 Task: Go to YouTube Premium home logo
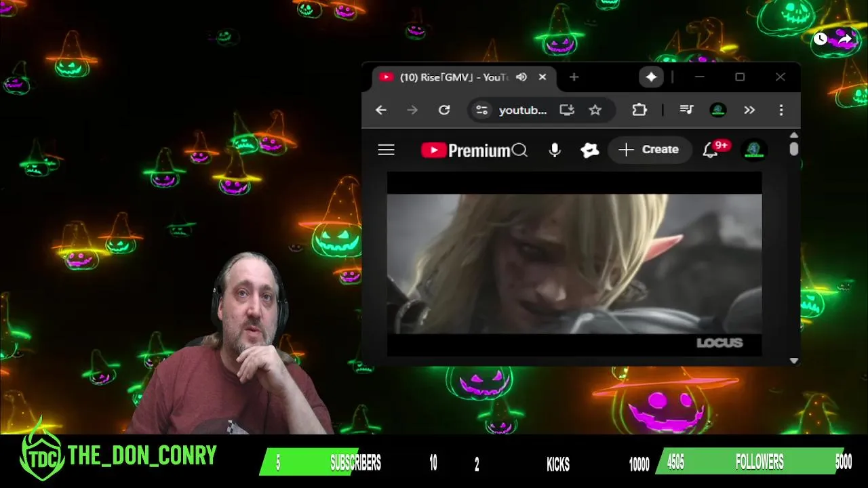465,150
